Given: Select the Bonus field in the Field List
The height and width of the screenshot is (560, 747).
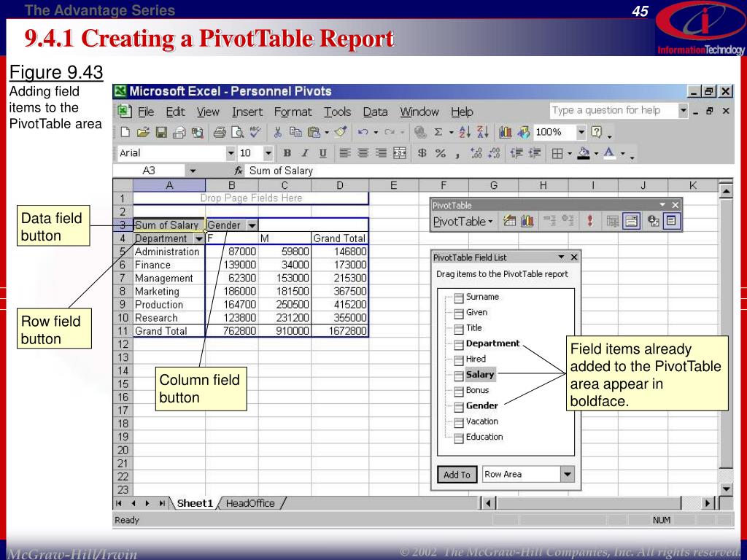Looking at the screenshot, I should tap(477, 390).
